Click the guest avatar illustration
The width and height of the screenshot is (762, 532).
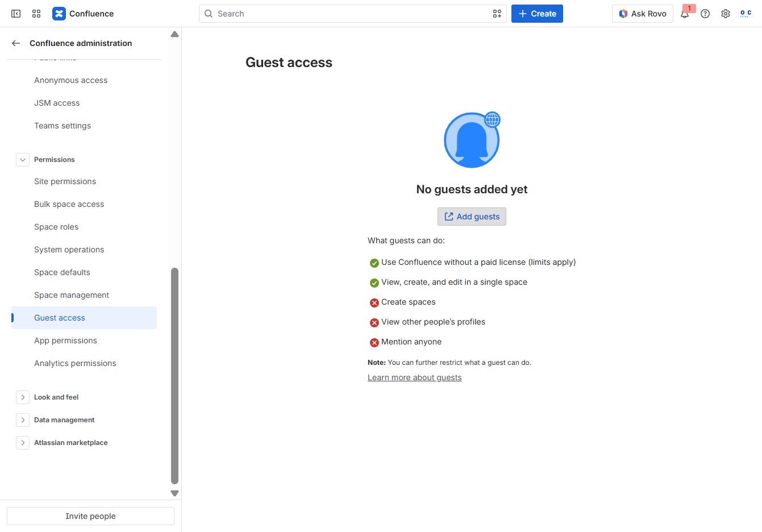pyautogui.click(x=472, y=140)
